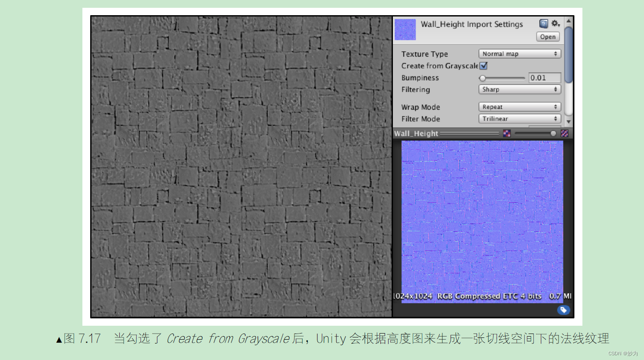The height and width of the screenshot is (360, 644).
Task: Click the 1024x1024 RGB Compressed ETC info text
Action: click(x=482, y=296)
